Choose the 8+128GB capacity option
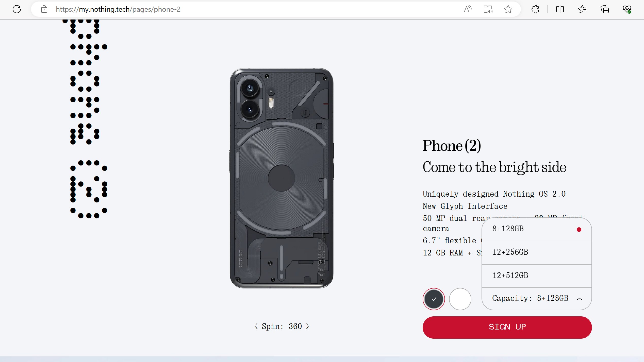Screen dimensions: 644x362 [537, 229]
